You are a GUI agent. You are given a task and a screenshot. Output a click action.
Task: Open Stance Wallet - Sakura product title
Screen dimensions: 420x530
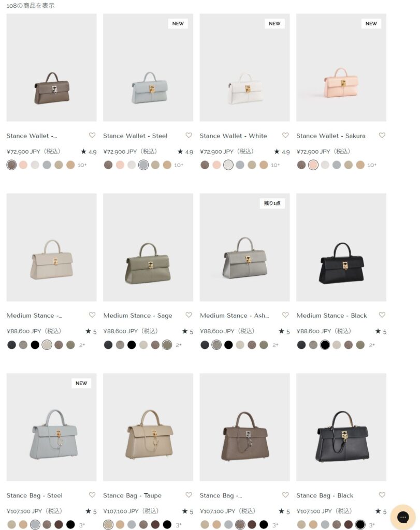tap(331, 136)
